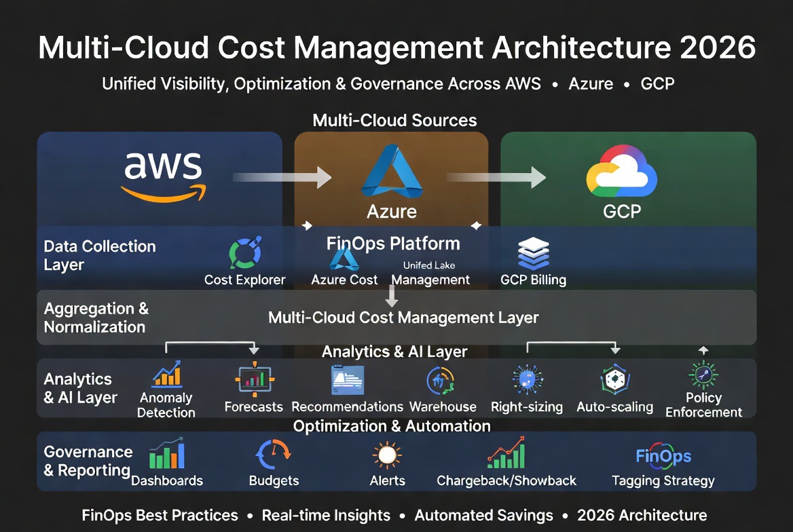Click the Recommendations label
Image resolution: width=793 pixels, height=532 pixels.
tap(347, 406)
